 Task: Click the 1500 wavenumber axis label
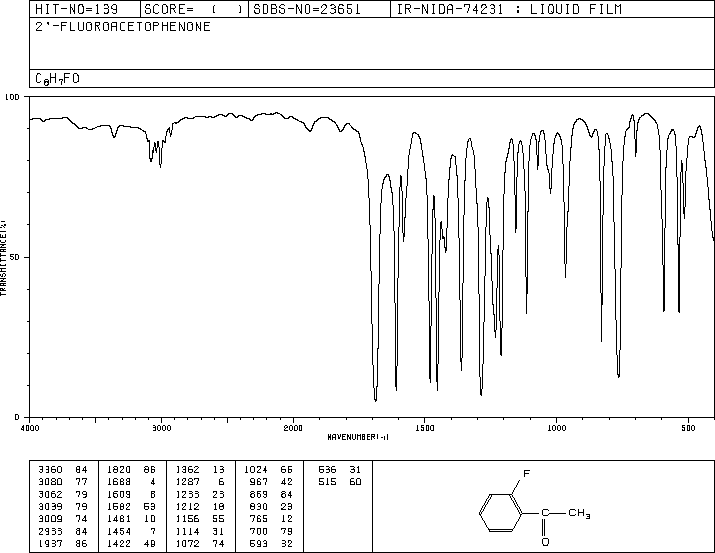click(425, 428)
